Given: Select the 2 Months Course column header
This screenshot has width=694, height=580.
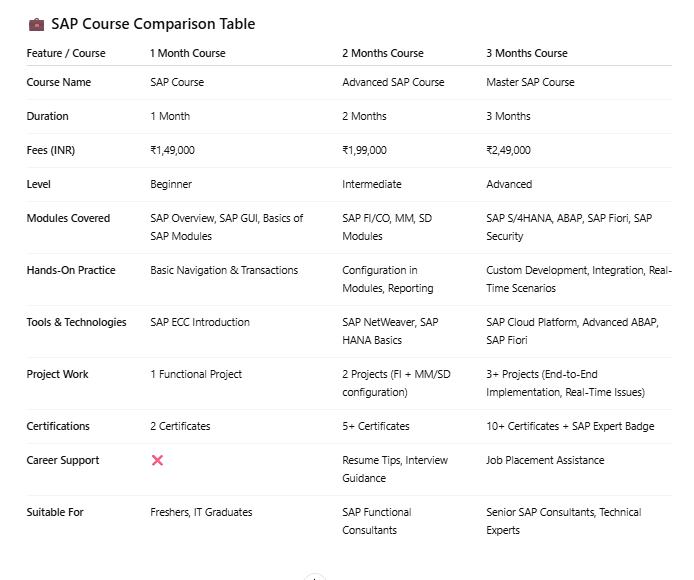Looking at the screenshot, I should 382,53.
